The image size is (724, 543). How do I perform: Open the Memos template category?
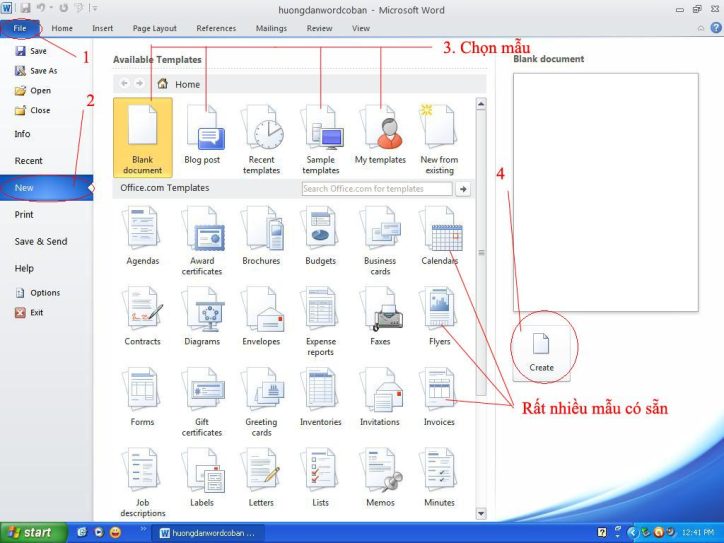click(380, 477)
